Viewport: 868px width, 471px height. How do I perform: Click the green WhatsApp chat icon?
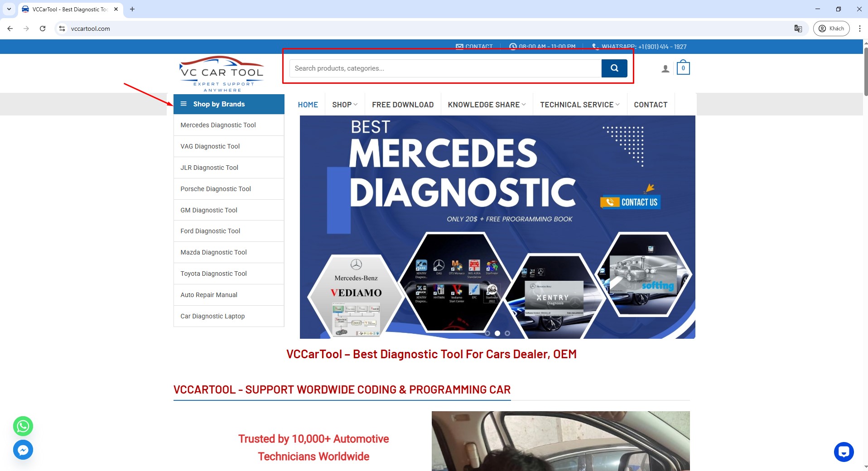click(x=23, y=426)
